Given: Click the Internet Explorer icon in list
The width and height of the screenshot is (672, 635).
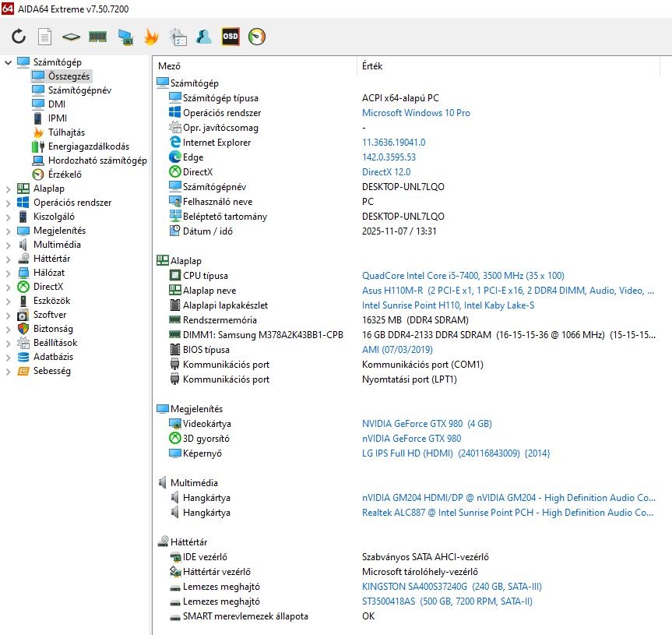Looking at the screenshot, I should [175, 142].
